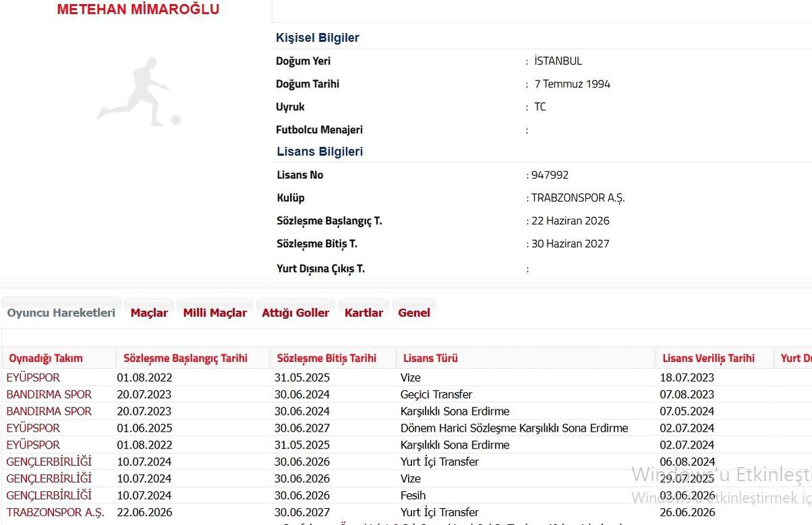Click license date 07.05.2024
This screenshot has height=525, width=812.
pyautogui.click(x=687, y=411)
